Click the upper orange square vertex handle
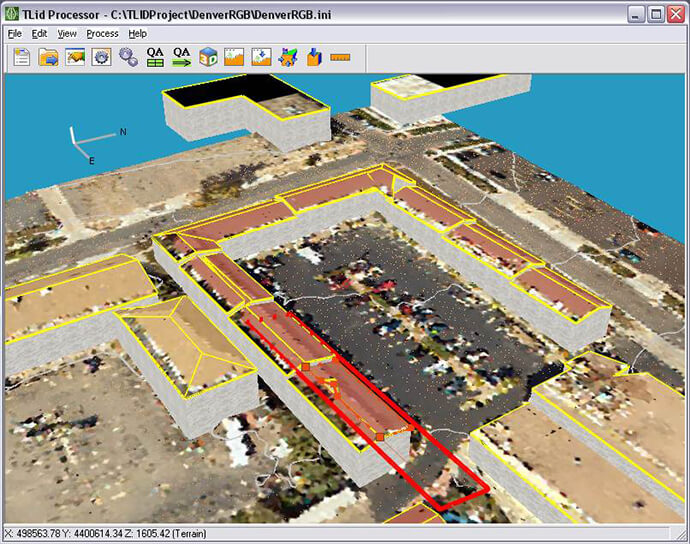This screenshot has width=690, height=544. point(305,367)
